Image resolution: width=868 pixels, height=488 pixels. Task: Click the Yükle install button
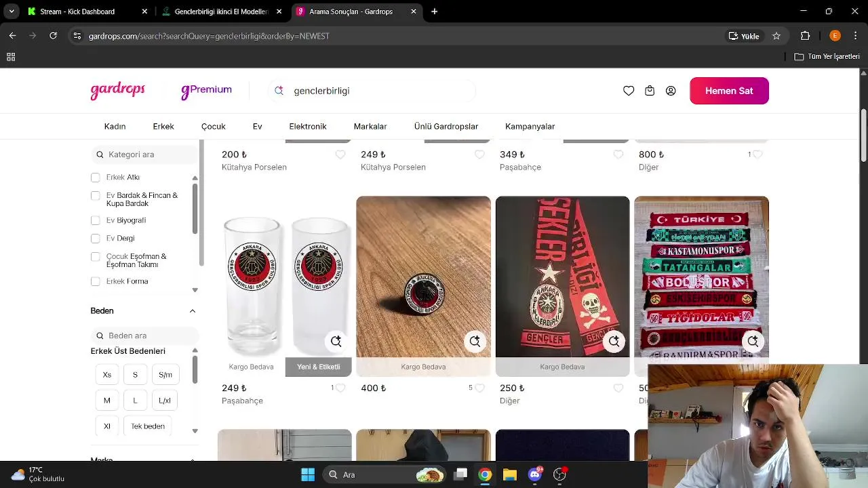click(744, 36)
